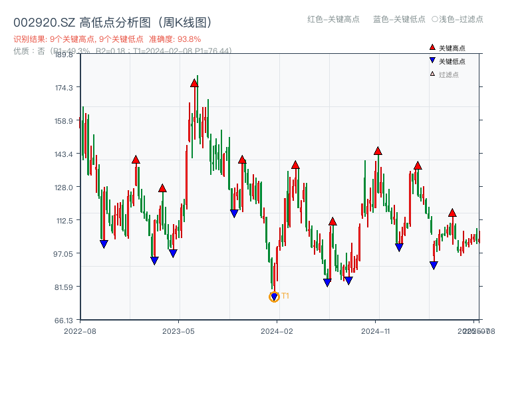
Task: Click the y-axis value 158.9
Action: 64,121
